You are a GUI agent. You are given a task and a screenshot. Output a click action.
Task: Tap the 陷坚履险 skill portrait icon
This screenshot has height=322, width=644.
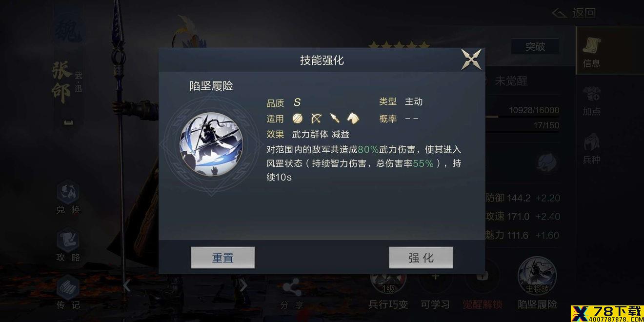click(211, 144)
